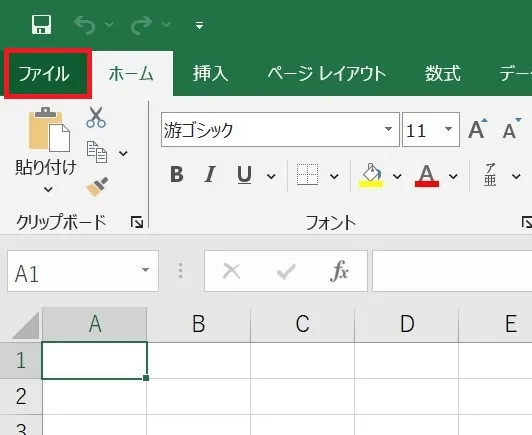The width and height of the screenshot is (532, 435).
Task: Select row 2 header
Action: tap(21, 396)
